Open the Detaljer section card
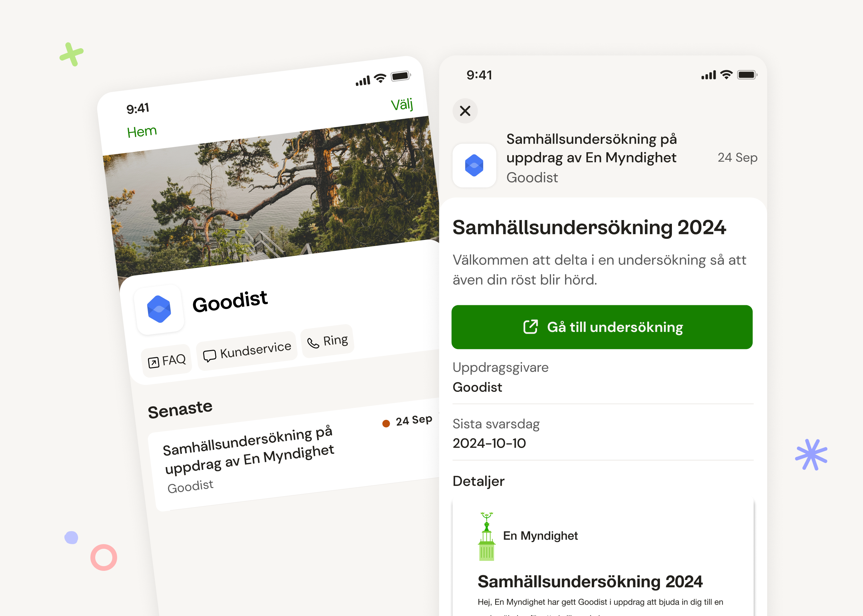Image resolution: width=863 pixels, height=616 pixels. pos(603,557)
